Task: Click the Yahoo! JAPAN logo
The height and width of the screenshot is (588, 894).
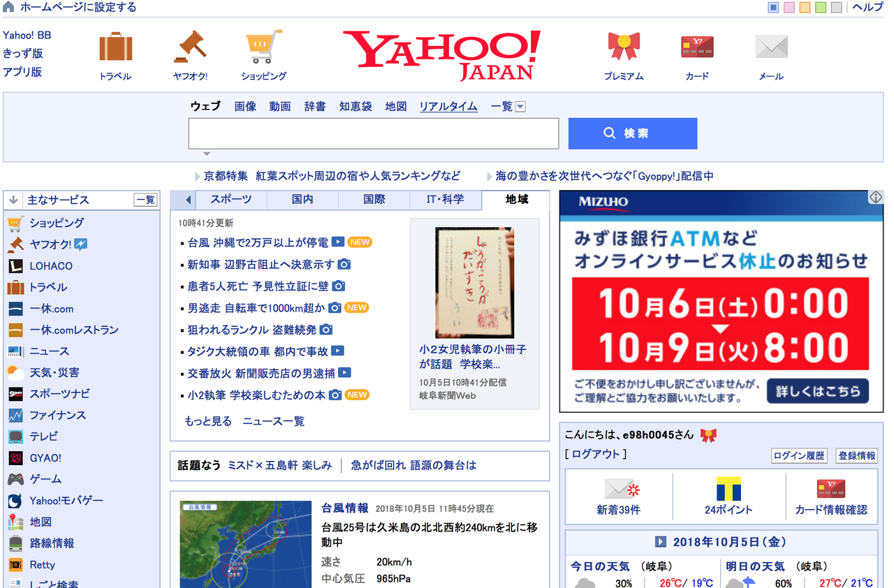Action: pos(441,54)
